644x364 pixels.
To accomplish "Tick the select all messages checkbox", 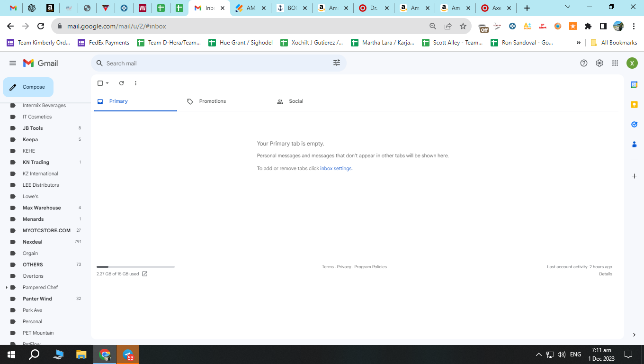I will [100, 83].
